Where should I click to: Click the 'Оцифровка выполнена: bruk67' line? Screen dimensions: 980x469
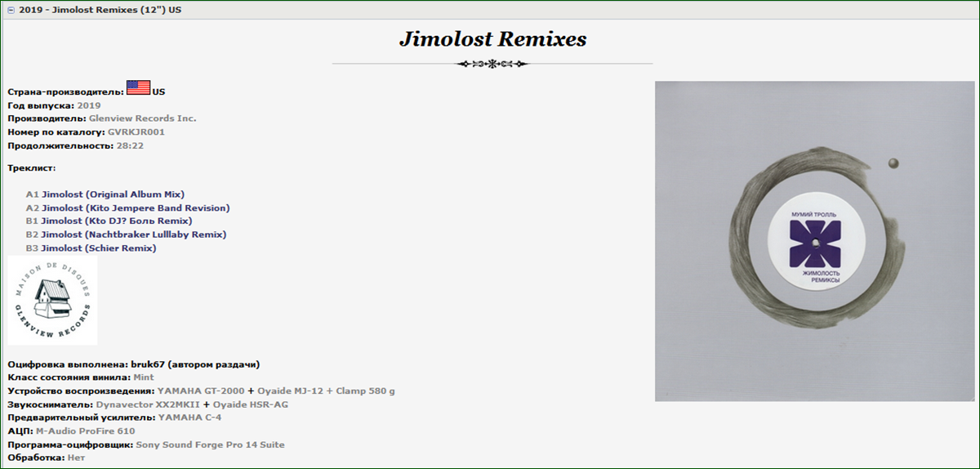point(133,364)
